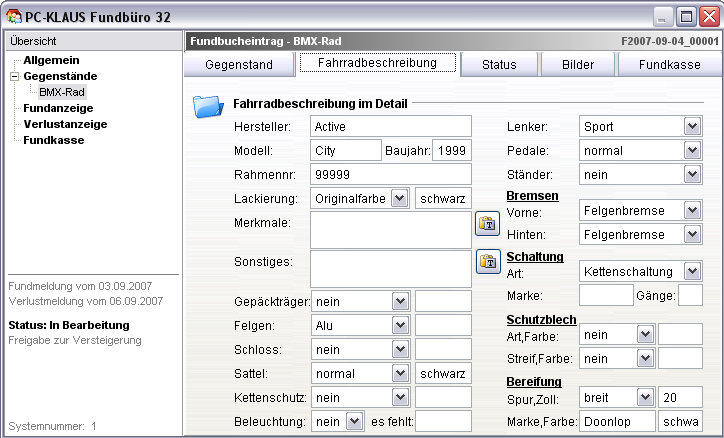Image resolution: width=724 pixels, height=438 pixels.
Task: Switch to the Gegenstand tab
Action: (238, 65)
